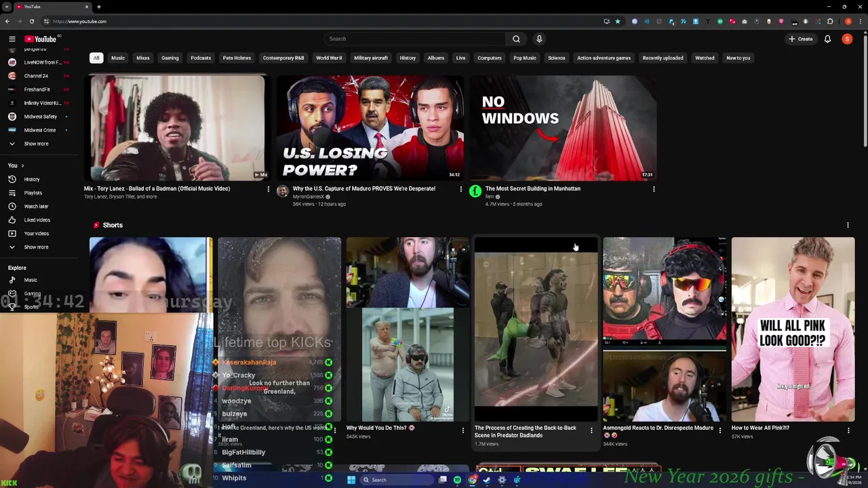
Task: Expand Show more under subscriptions
Action: click(x=36, y=144)
